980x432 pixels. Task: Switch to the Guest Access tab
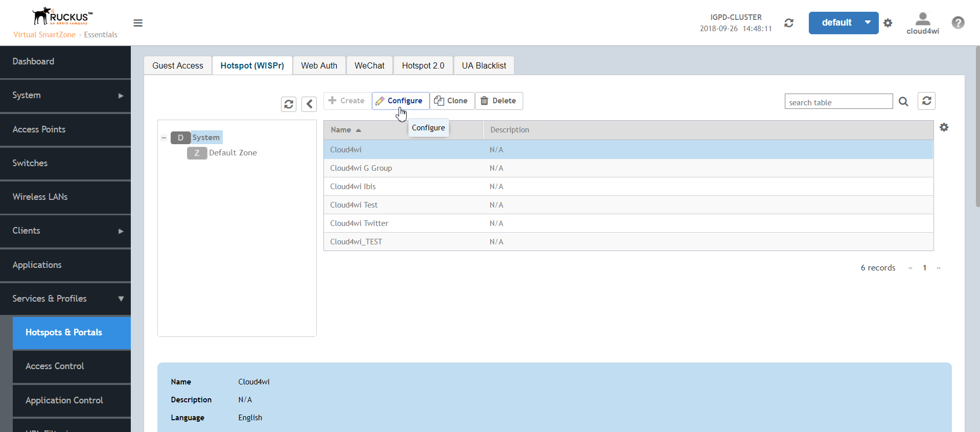178,65
